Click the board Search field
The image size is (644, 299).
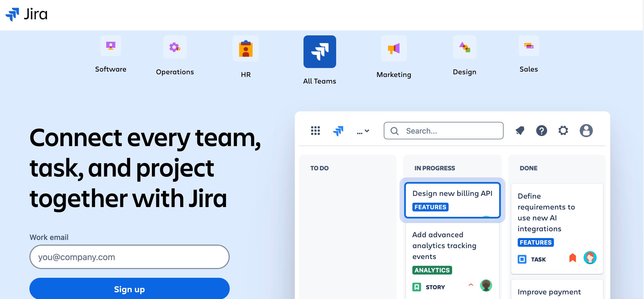coord(444,131)
